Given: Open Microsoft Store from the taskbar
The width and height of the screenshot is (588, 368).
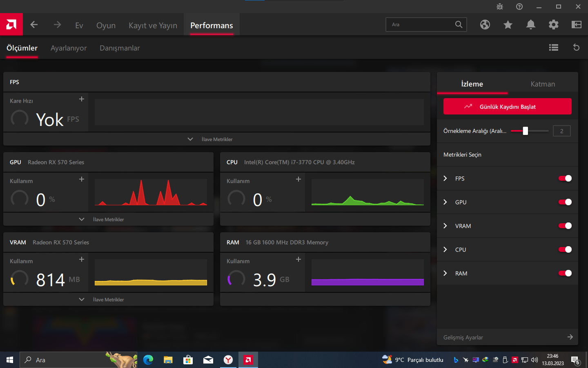Looking at the screenshot, I should tap(188, 360).
